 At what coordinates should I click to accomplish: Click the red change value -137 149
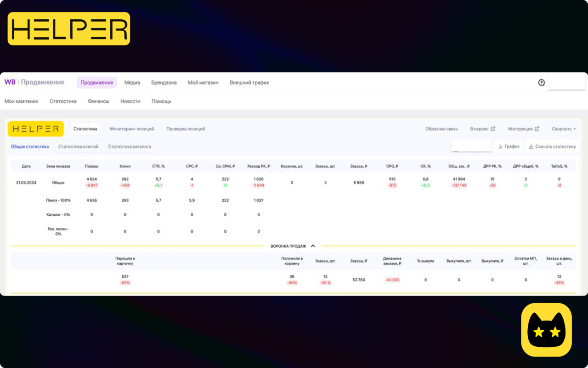pyautogui.click(x=459, y=185)
